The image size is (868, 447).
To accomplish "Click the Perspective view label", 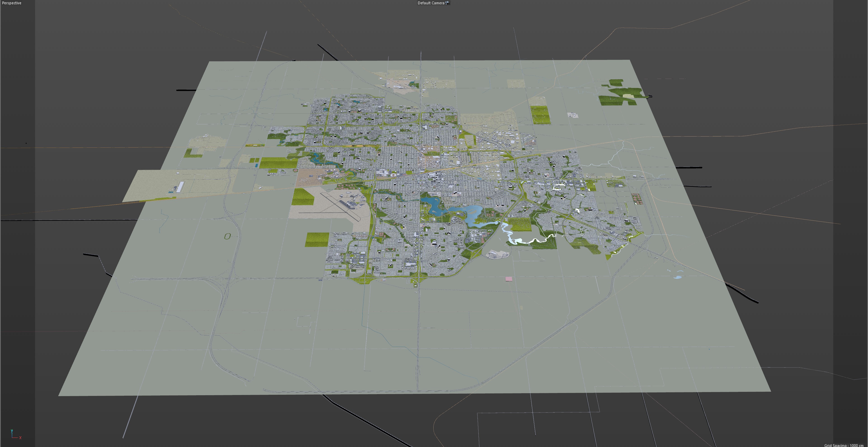I will [x=12, y=3].
